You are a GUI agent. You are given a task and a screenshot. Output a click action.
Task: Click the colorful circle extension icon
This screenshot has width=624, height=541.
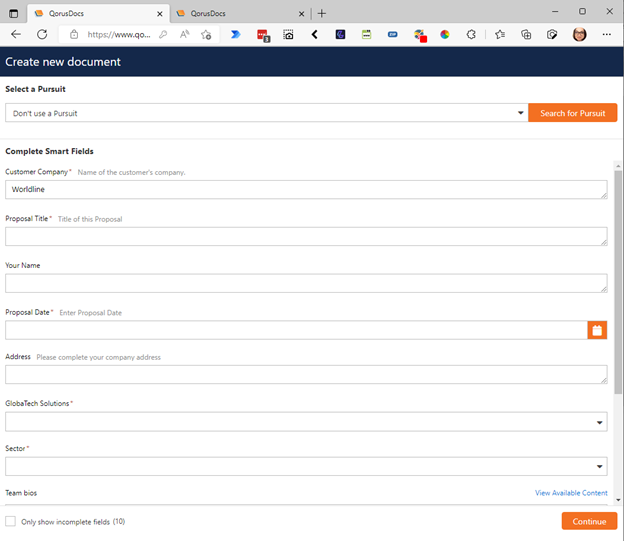[x=445, y=35]
